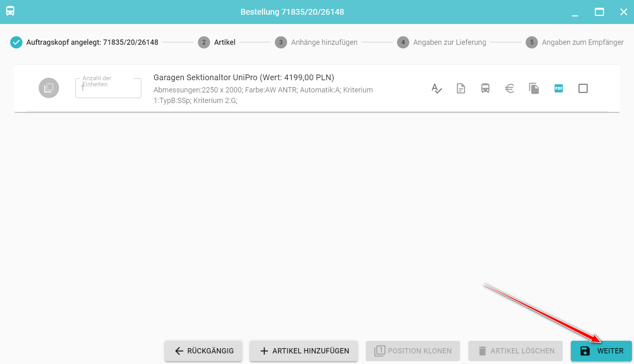
Task: Open step 3 Anhänge hinzufügen
Action: (x=316, y=42)
